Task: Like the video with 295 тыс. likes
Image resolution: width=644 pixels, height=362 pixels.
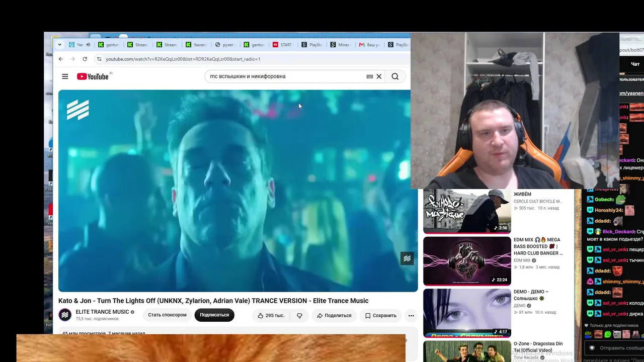Action: (x=271, y=315)
